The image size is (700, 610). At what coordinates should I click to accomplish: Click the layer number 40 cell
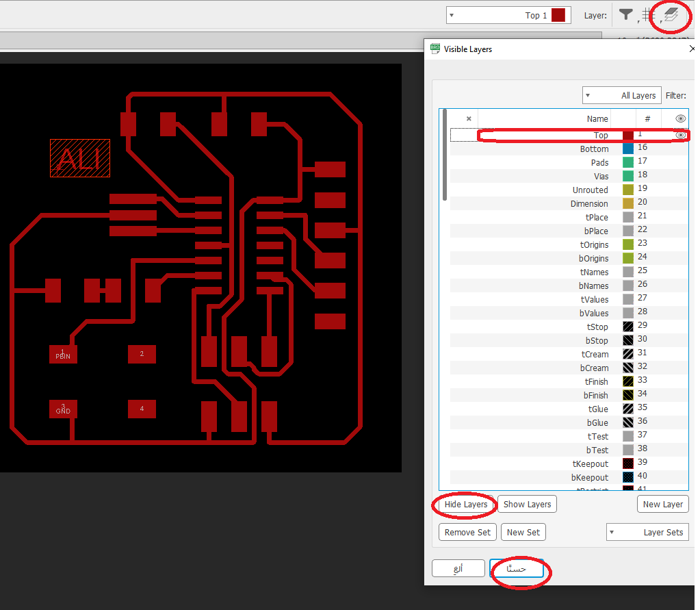642,476
